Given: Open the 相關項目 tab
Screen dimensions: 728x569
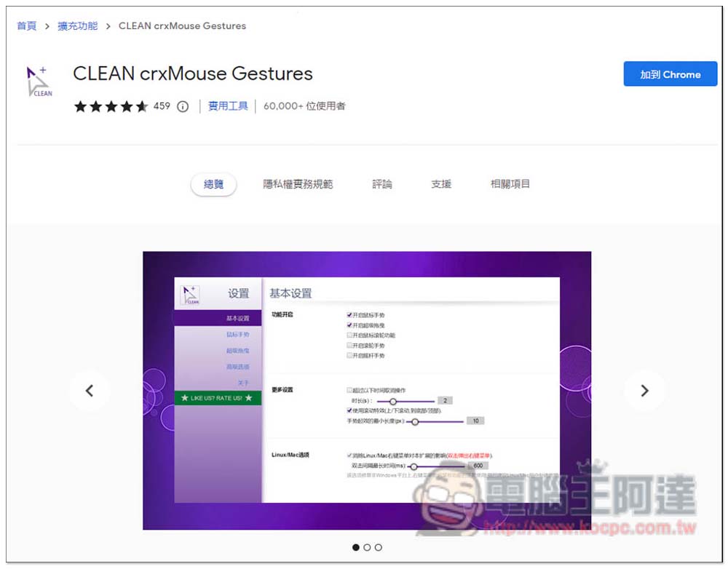Looking at the screenshot, I should (x=510, y=184).
